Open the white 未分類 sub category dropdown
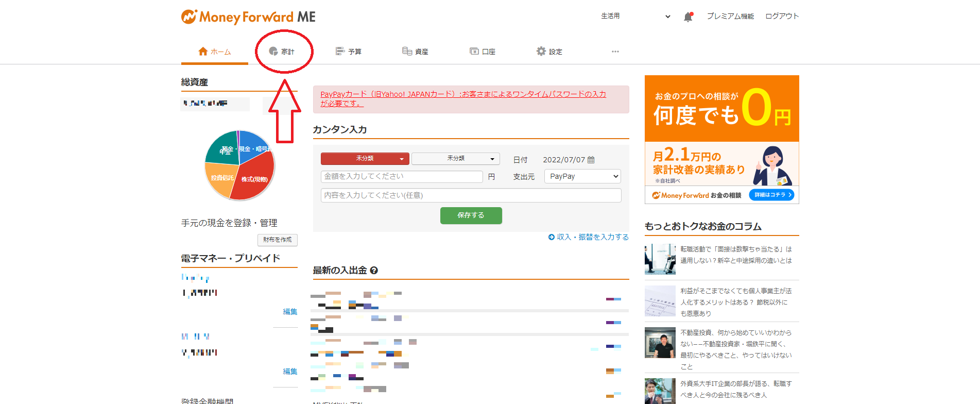This screenshot has width=980, height=404. 456,159
